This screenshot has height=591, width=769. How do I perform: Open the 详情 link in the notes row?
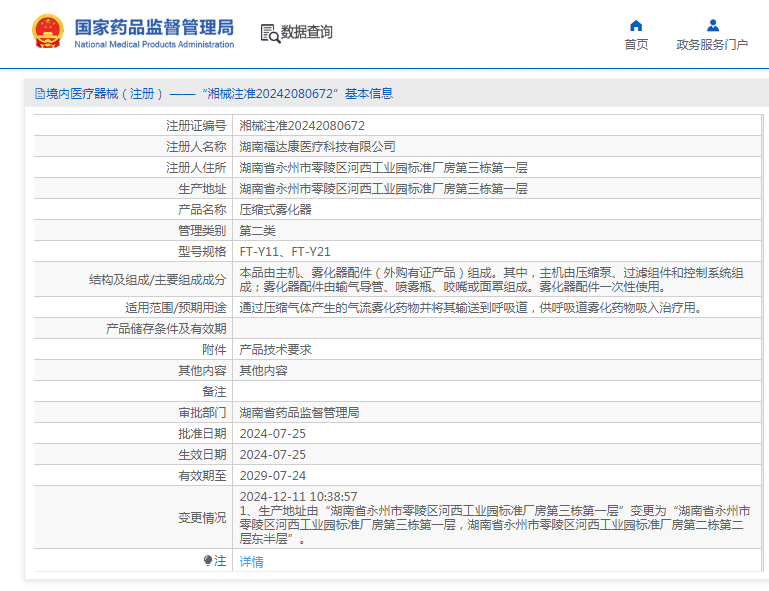tap(251, 562)
